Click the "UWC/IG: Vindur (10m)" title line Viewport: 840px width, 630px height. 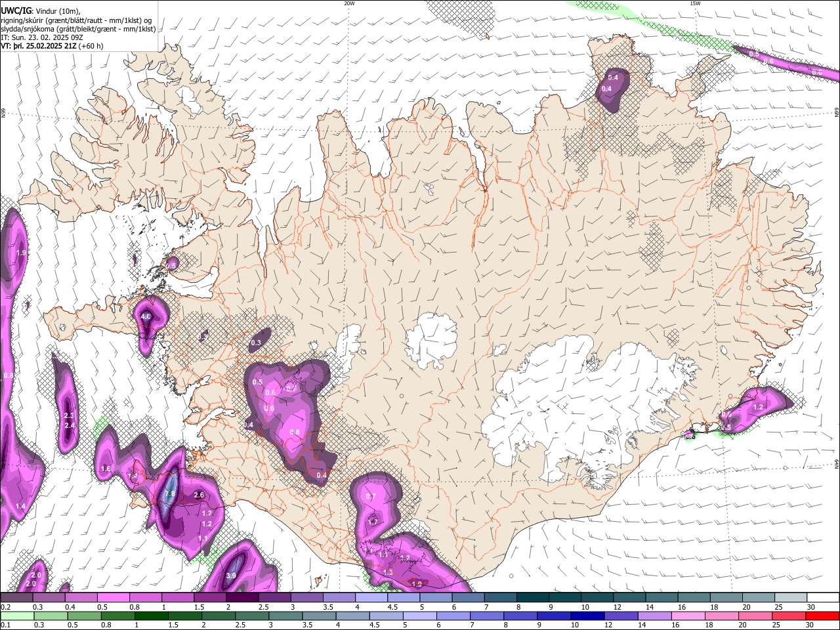pos(40,10)
